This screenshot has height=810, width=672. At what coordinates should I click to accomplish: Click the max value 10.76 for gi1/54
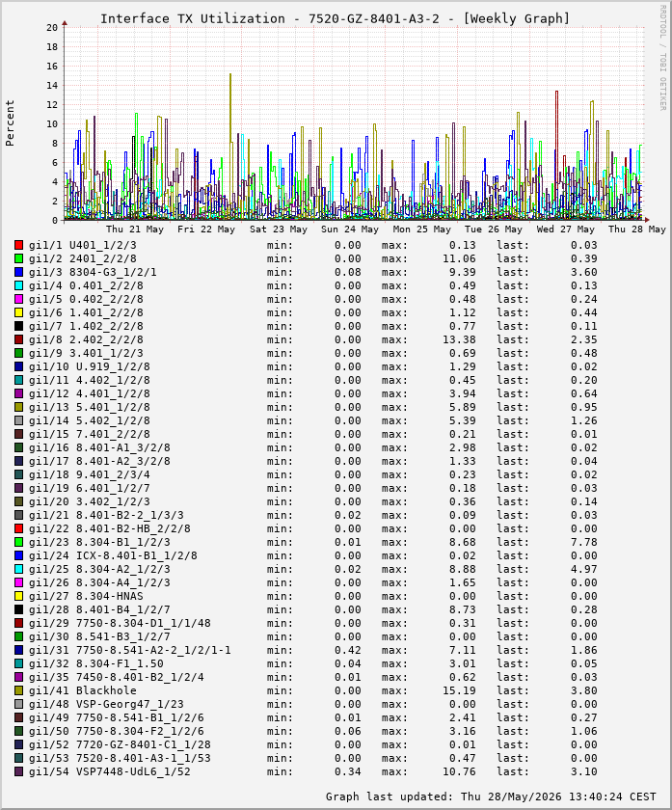(x=459, y=771)
